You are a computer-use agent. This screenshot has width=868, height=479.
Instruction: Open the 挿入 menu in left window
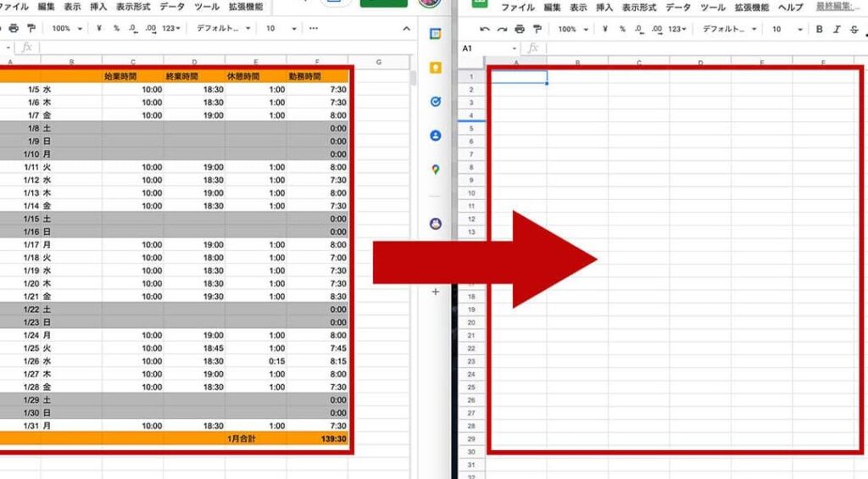[x=98, y=7]
